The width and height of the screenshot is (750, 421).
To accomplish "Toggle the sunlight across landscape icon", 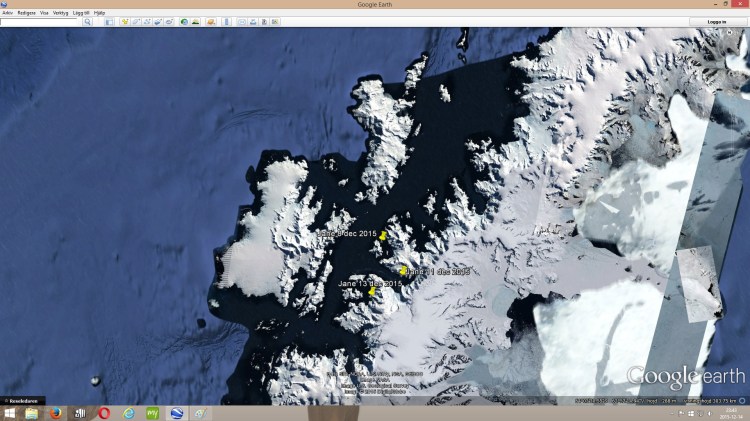I will coord(195,21).
